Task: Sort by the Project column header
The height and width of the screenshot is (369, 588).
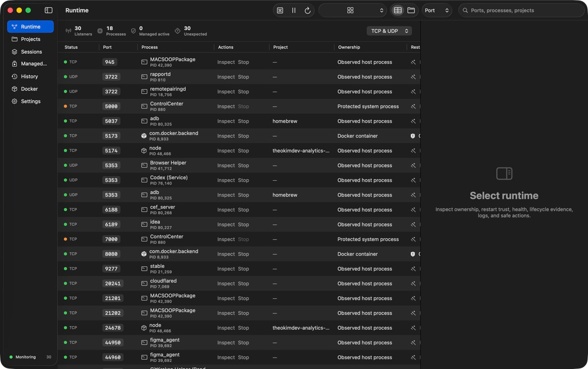Action: click(x=280, y=47)
